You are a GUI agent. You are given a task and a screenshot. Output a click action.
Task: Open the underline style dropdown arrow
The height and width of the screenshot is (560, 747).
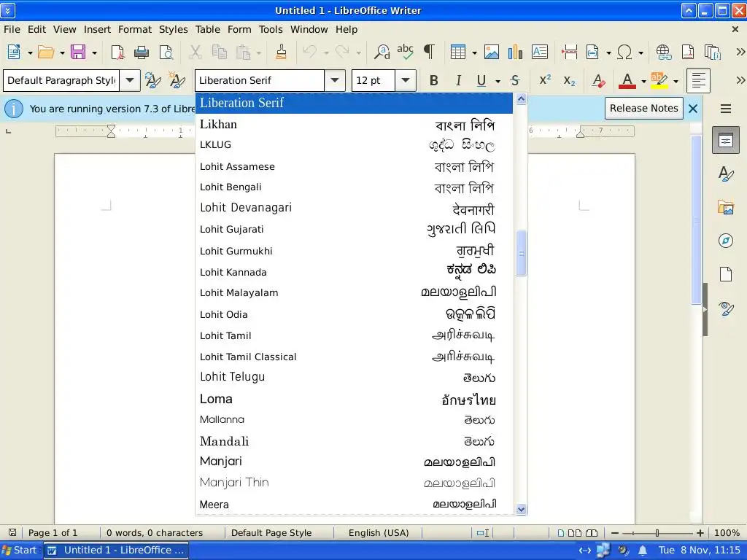tap(498, 81)
